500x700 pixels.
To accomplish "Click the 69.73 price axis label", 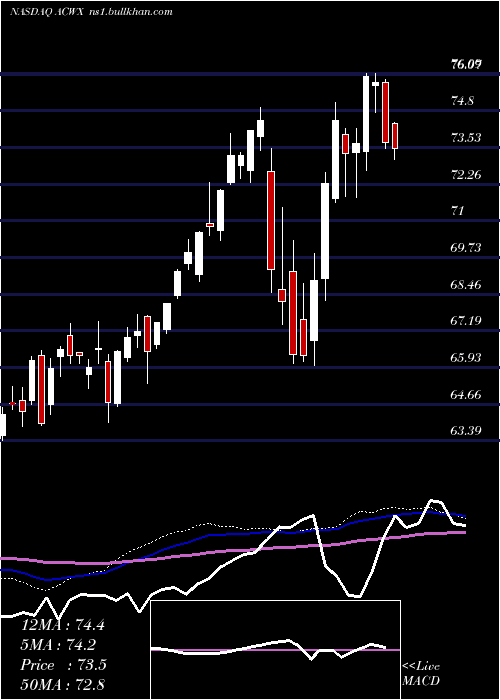I will 466,247.
